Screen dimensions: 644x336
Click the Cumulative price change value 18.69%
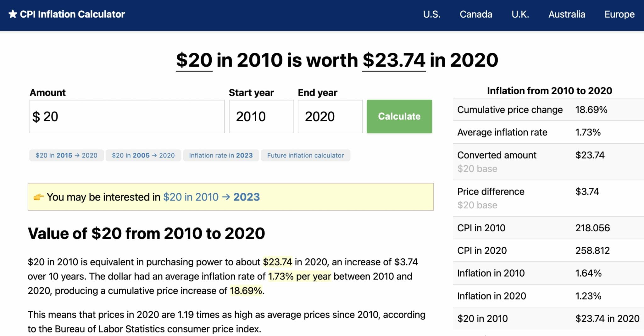click(591, 110)
